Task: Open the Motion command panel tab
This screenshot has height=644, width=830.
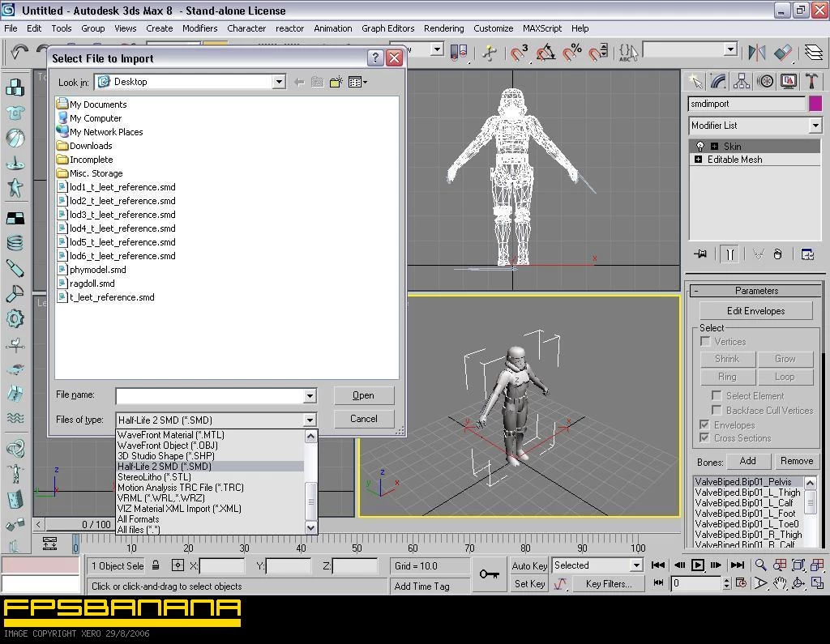Action: [x=765, y=81]
